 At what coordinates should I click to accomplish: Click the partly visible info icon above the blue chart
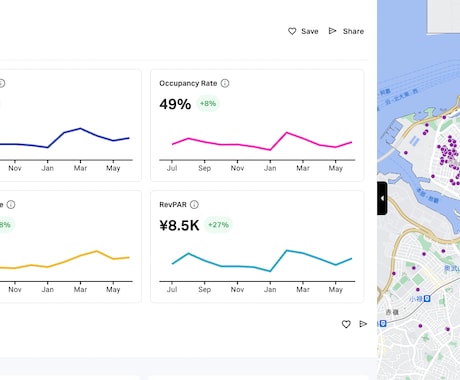2,83
